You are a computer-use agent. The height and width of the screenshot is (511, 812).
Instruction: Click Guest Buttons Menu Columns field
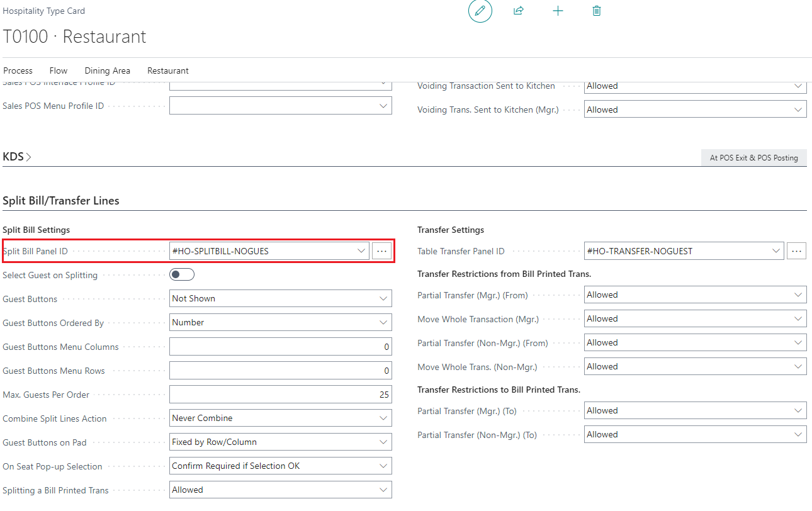(280, 347)
